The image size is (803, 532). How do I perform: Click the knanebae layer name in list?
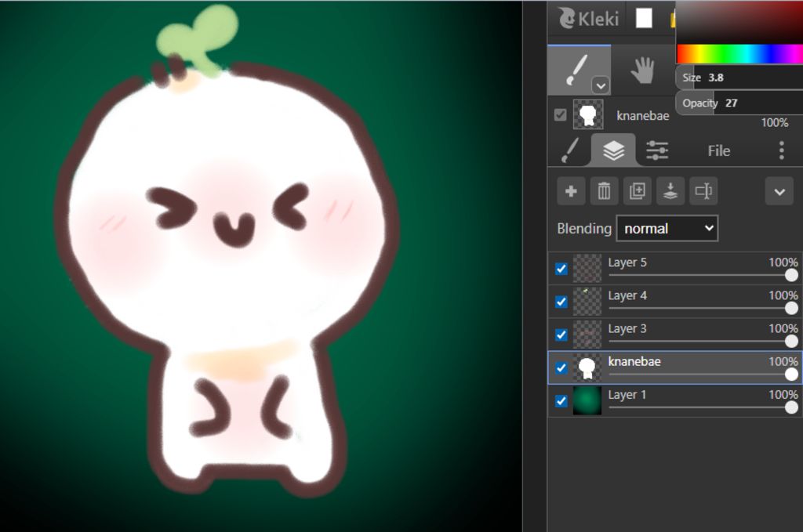tap(634, 361)
